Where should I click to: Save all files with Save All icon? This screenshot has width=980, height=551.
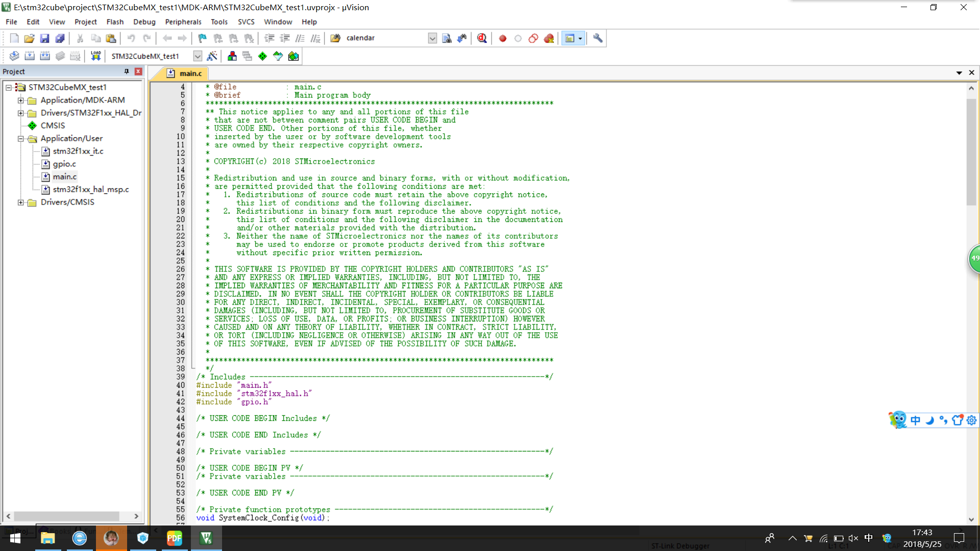coord(60,38)
